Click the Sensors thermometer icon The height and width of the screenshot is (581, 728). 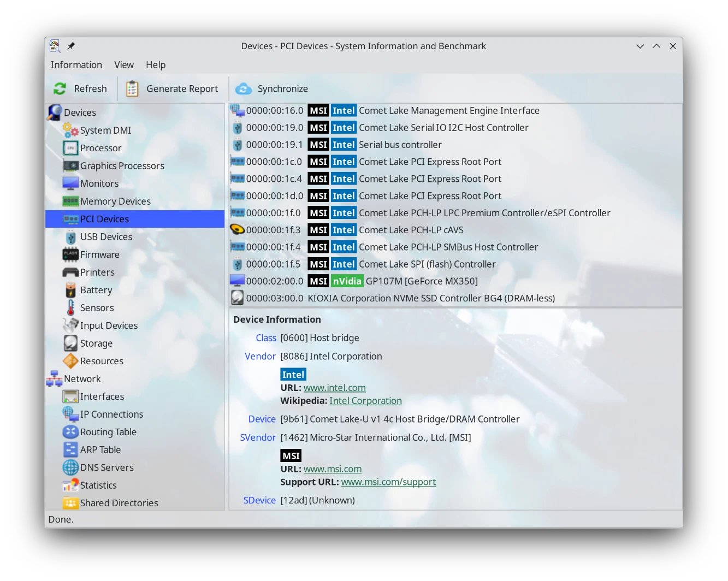pos(70,308)
